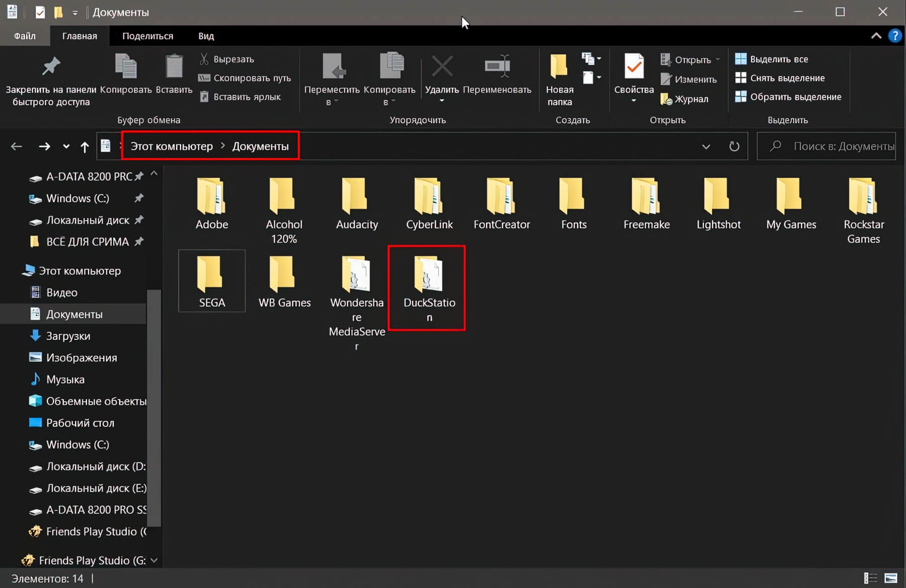
Task: Select Wondershare MediaServer folder
Action: pos(357,302)
